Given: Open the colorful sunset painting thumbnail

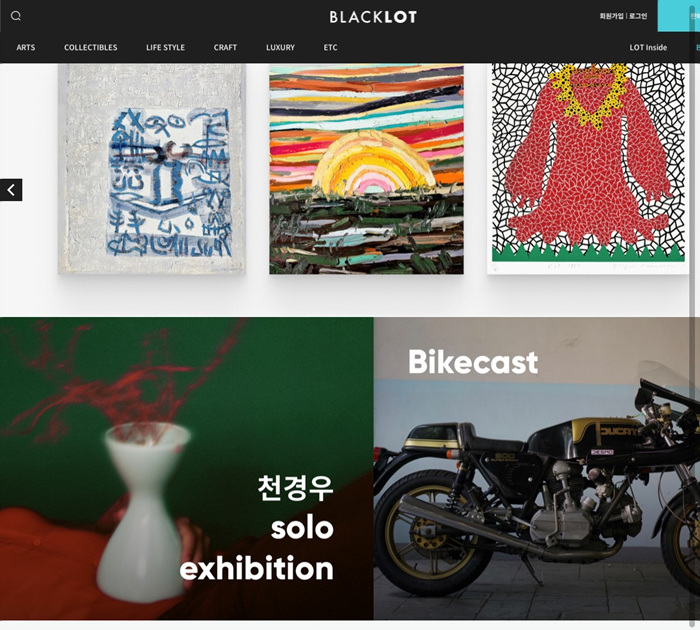Looking at the screenshot, I should [366, 170].
